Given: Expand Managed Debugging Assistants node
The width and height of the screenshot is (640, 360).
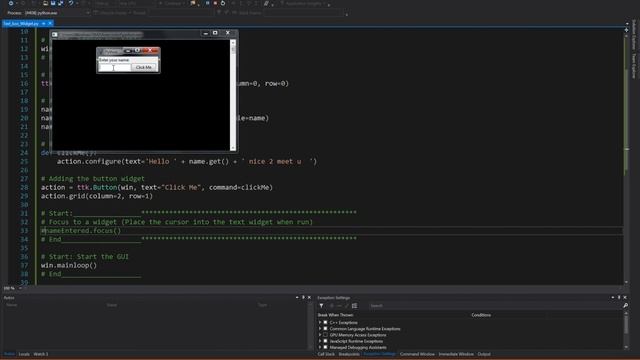Looking at the screenshot, I should point(320,347).
